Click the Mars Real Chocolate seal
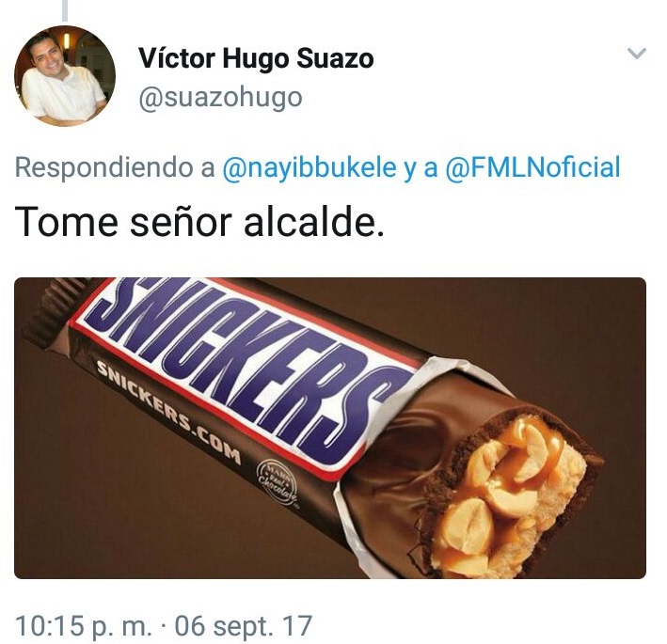Screen dimensions: 667x644 [277, 482]
